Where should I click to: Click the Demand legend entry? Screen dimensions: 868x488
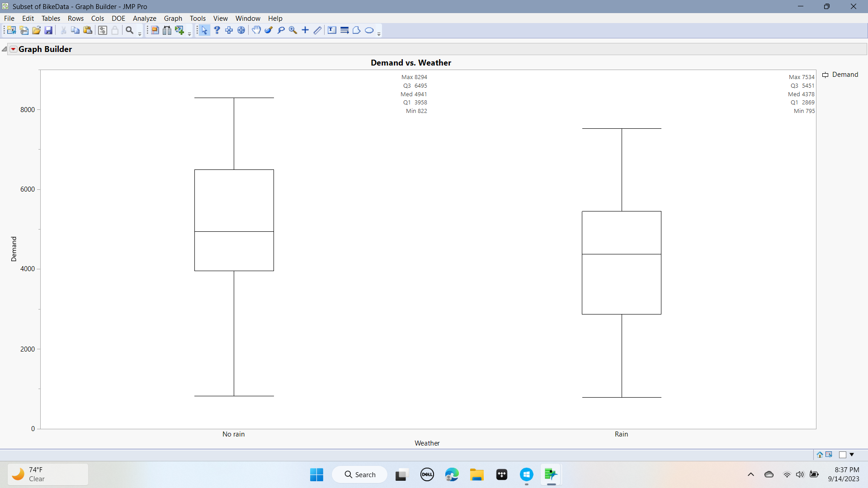click(844, 75)
